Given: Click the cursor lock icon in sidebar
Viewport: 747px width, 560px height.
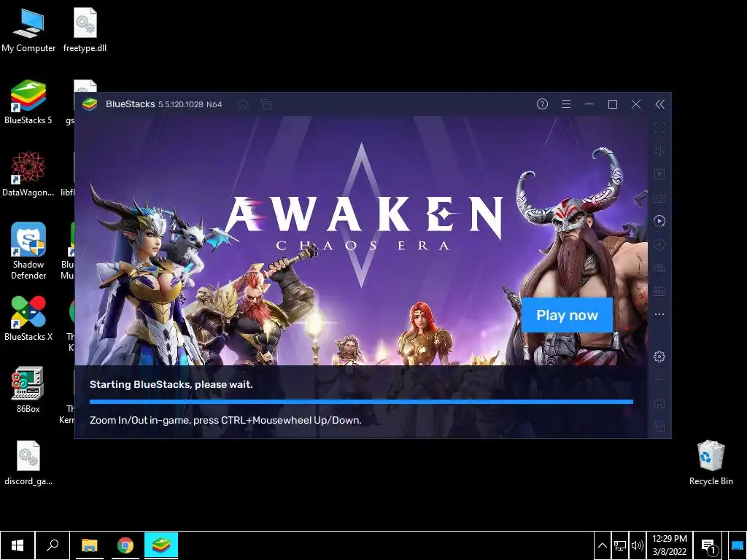Looking at the screenshot, I should [659, 174].
